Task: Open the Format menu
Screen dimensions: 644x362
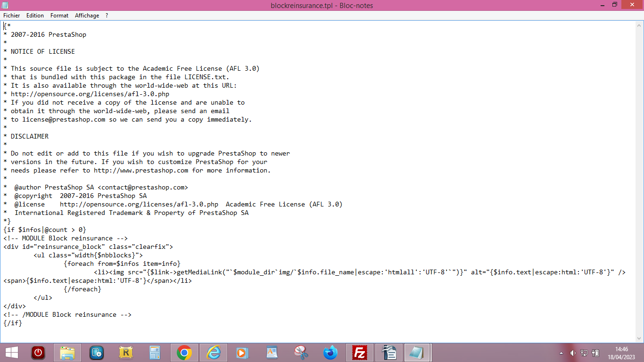Action: click(x=59, y=16)
